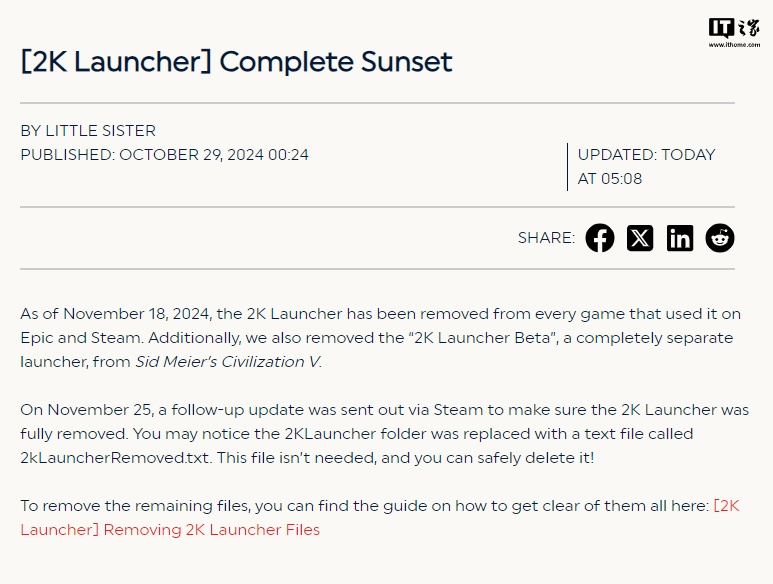Click the "UPDATED: TODAY AT 05:08" timestamp
The width and height of the screenshot is (773, 584).
pos(646,167)
